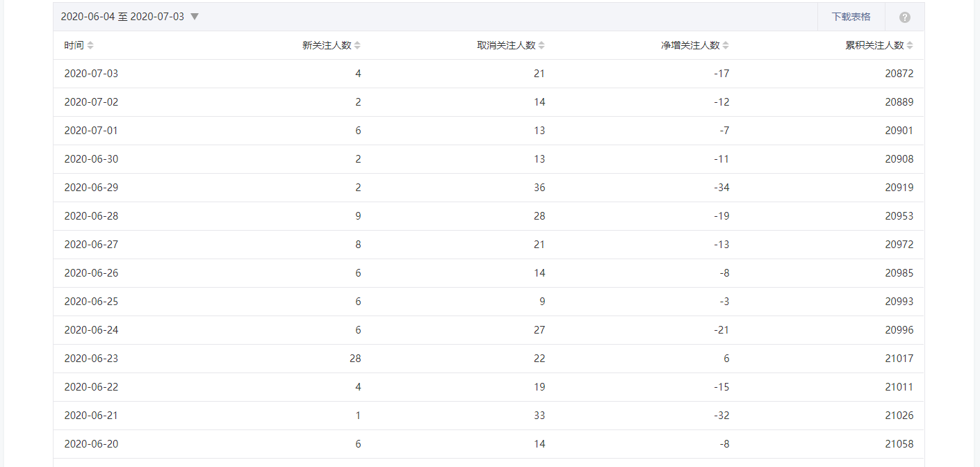Click cumulative followers value 20908
The image size is (980, 467).
(x=899, y=159)
